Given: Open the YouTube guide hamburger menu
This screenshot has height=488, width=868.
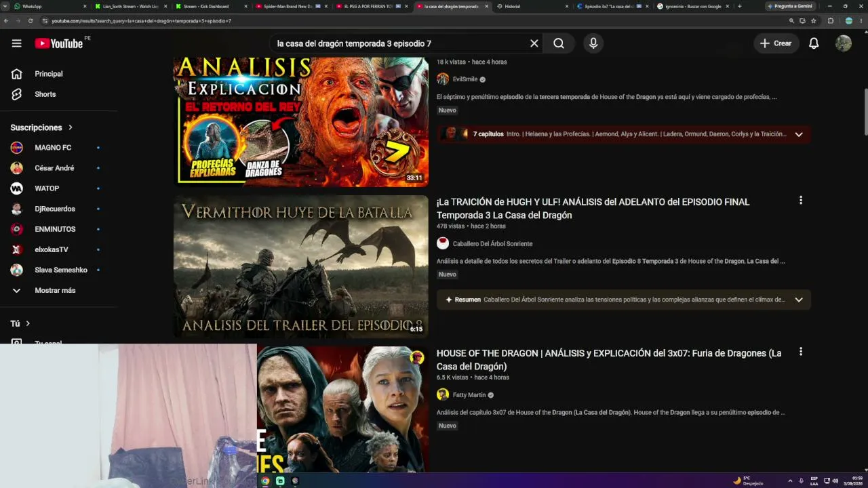Looking at the screenshot, I should click(16, 43).
